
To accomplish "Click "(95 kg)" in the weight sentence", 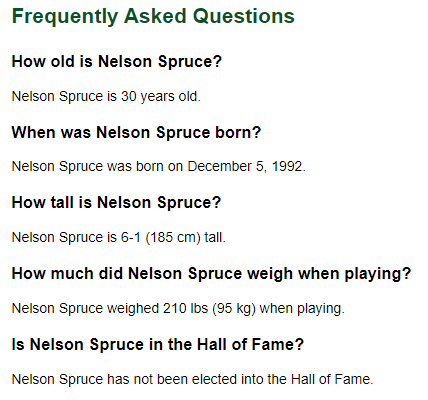I will pyautogui.click(x=234, y=308).
